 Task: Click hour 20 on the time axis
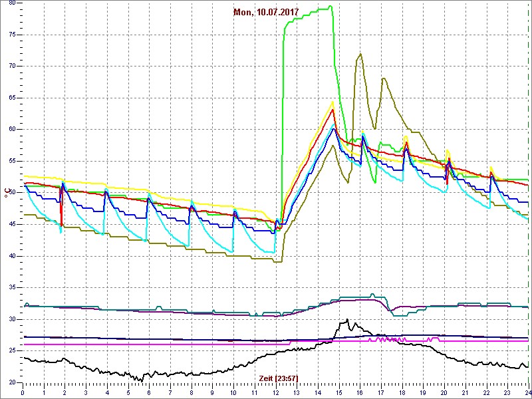point(444,392)
